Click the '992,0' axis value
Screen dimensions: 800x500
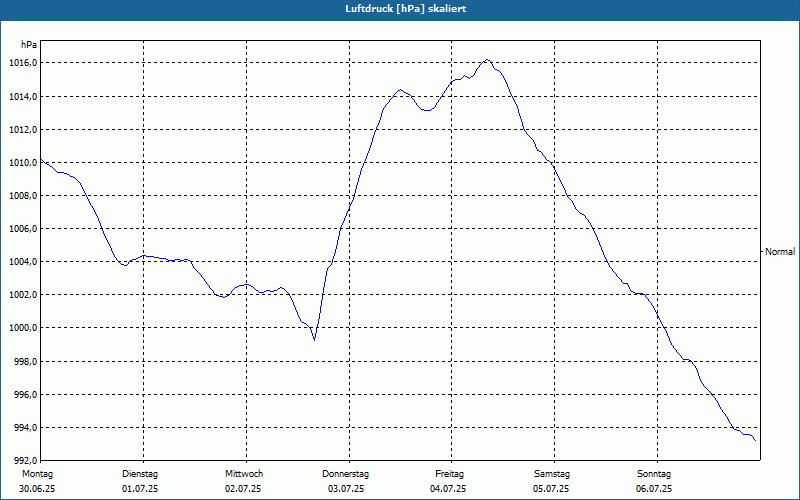[26, 461]
